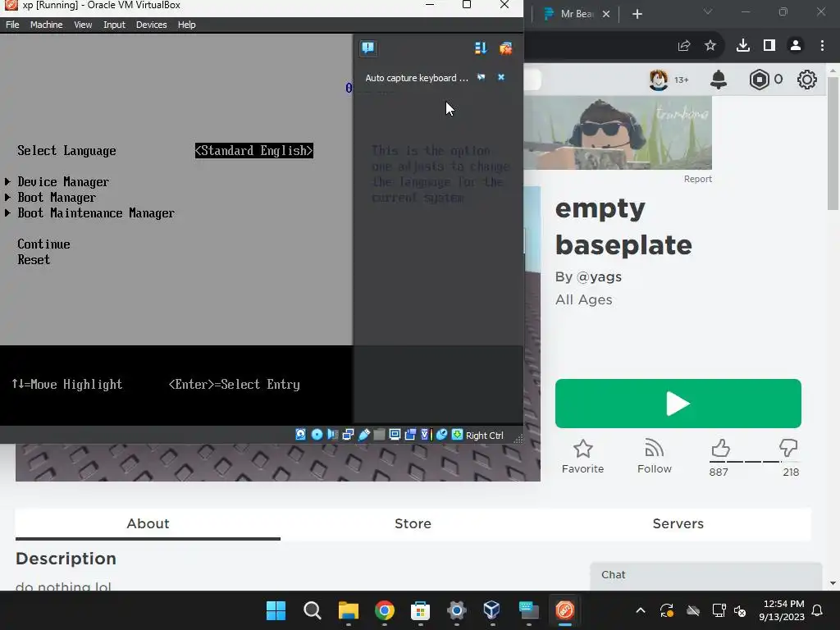The height and width of the screenshot is (630, 840).
Task: Expand Device Manager entry in boot menu
Action: click(62, 181)
